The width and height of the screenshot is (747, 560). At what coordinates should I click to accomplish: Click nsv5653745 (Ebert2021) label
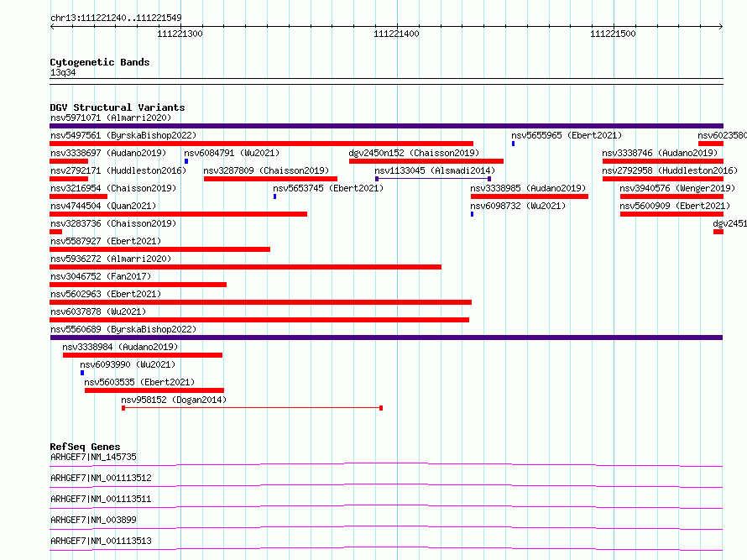pyautogui.click(x=328, y=188)
